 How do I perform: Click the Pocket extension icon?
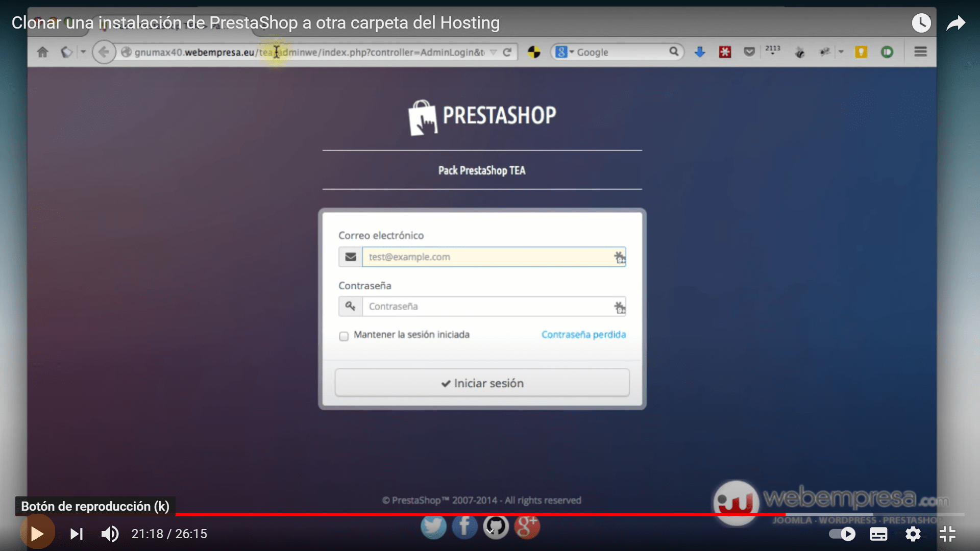[x=749, y=52]
